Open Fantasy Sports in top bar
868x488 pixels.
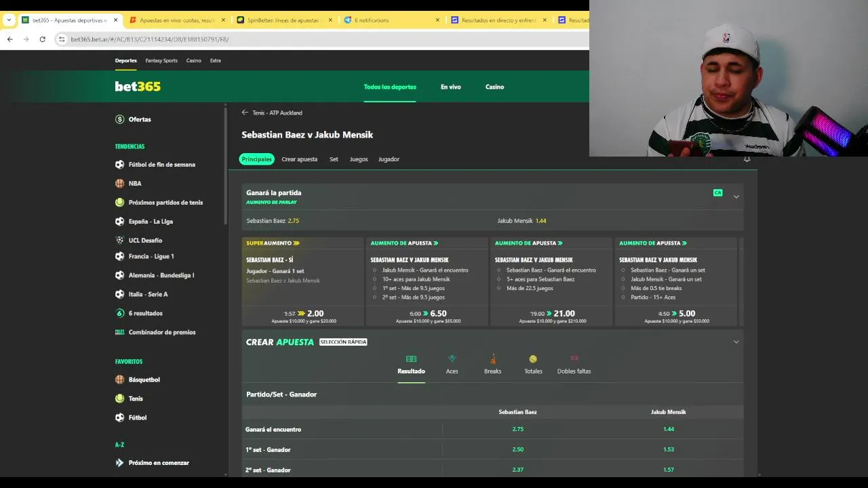[161, 60]
